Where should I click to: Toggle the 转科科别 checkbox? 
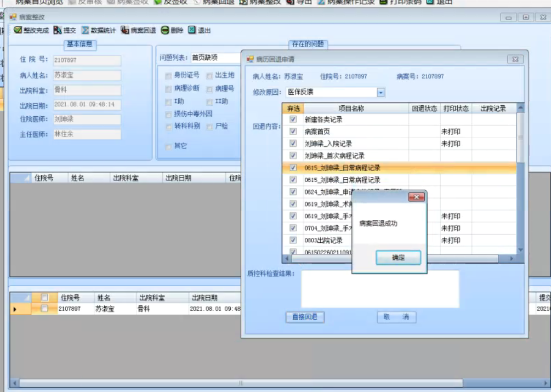coord(168,127)
